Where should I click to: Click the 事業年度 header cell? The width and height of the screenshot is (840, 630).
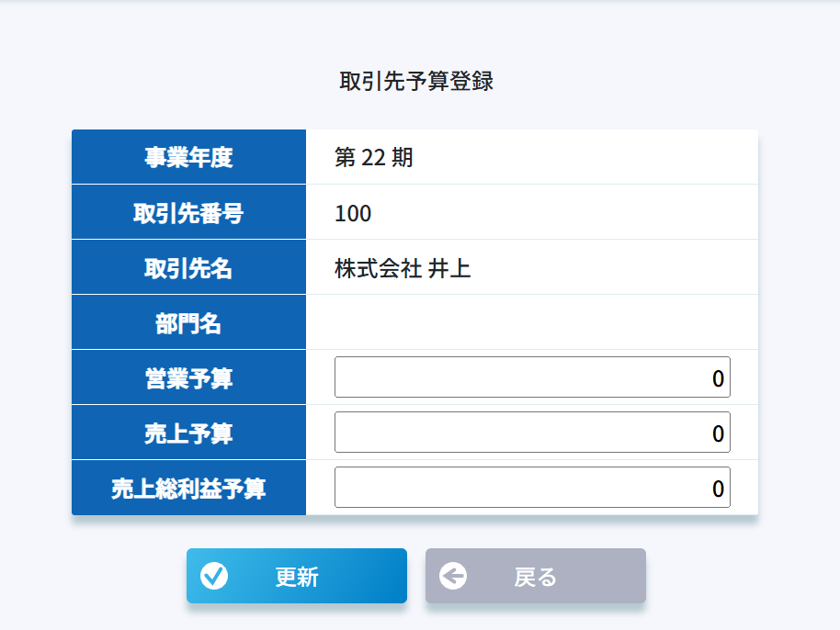pyautogui.click(x=188, y=157)
